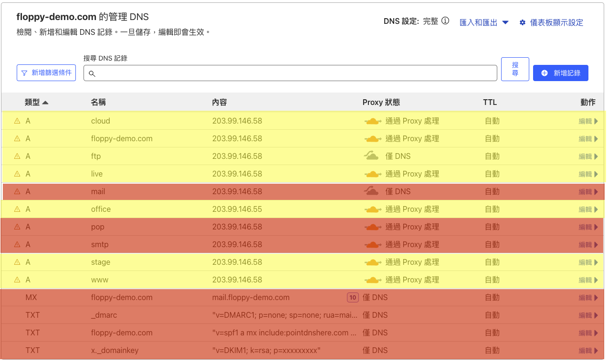Screen dimensions: 608x364
Task: Click the warning triangle beside the mail record
Action: tap(17, 192)
